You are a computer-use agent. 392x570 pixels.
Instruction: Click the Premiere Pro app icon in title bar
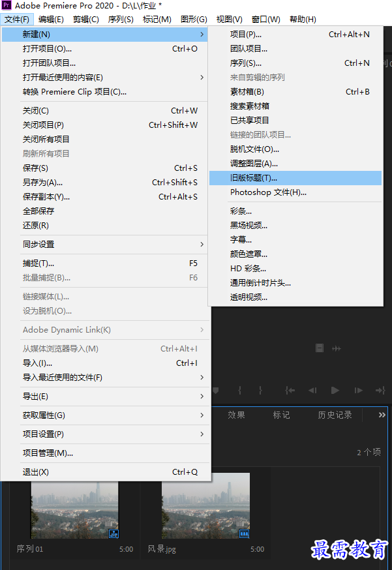point(6,5)
